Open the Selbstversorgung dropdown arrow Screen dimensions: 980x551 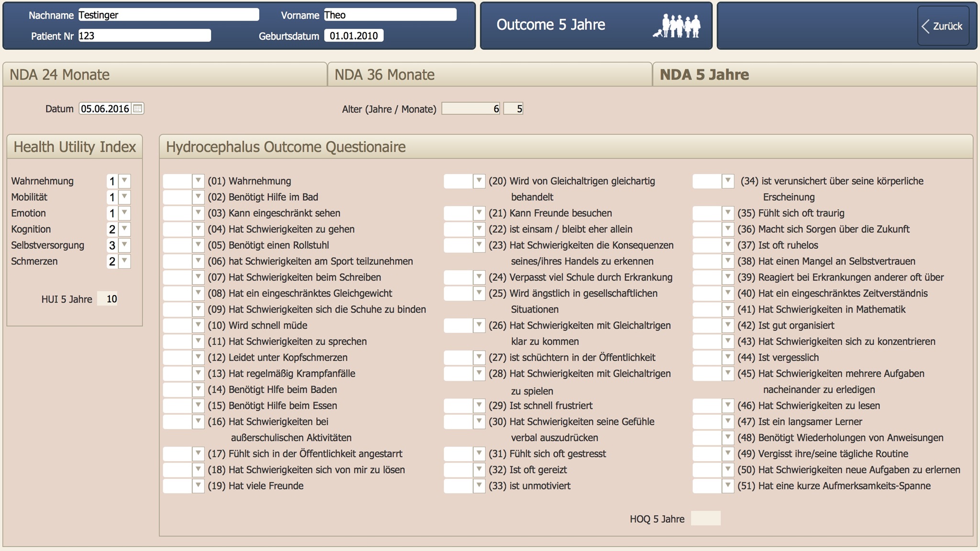click(x=124, y=245)
